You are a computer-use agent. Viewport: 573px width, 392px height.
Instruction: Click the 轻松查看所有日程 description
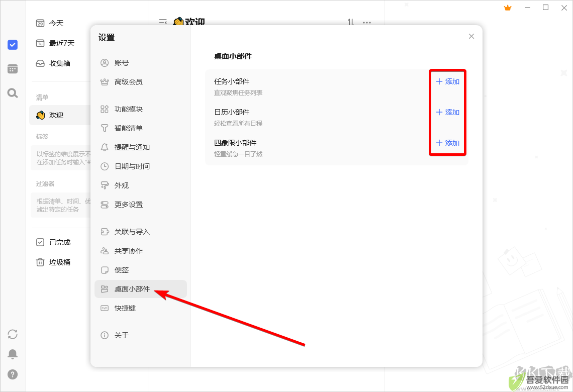(238, 124)
